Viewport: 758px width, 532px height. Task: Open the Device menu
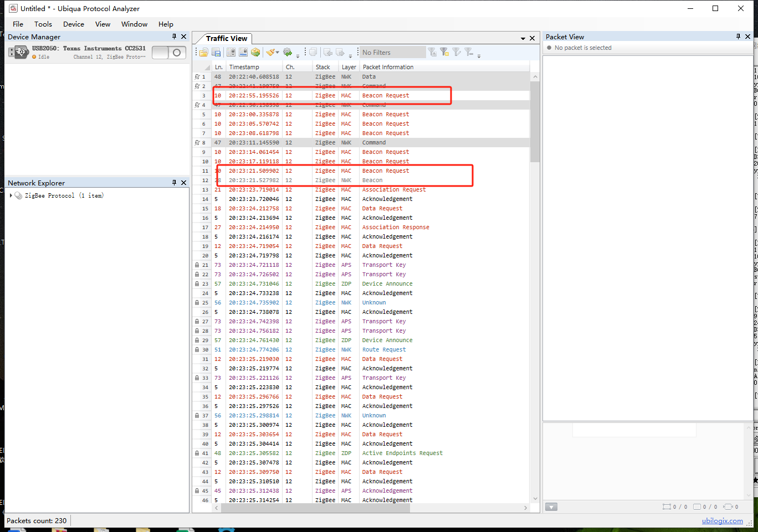(x=74, y=24)
